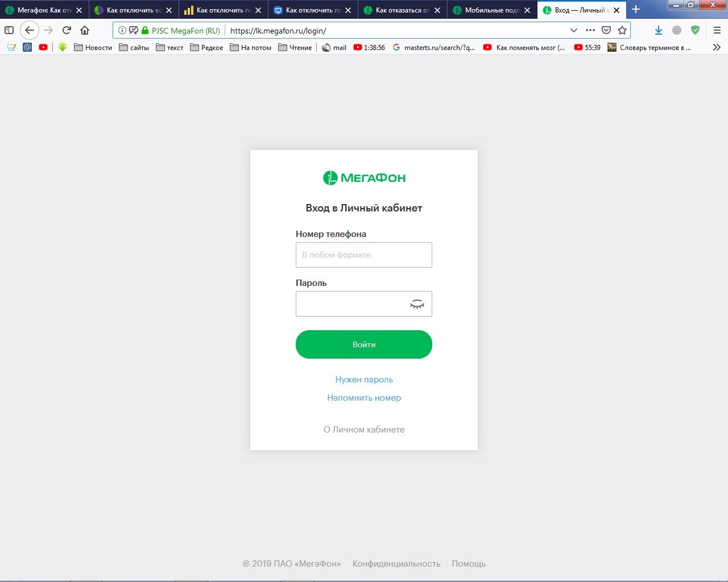
Task: Open the 'mail' bookmark
Action: click(x=334, y=48)
